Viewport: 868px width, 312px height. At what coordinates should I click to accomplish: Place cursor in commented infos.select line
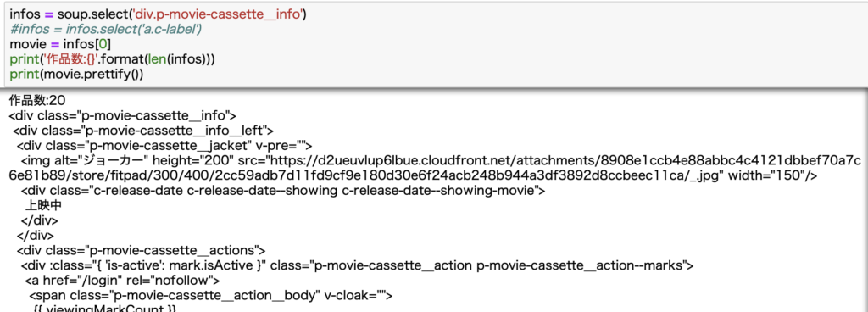tap(105, 29)
